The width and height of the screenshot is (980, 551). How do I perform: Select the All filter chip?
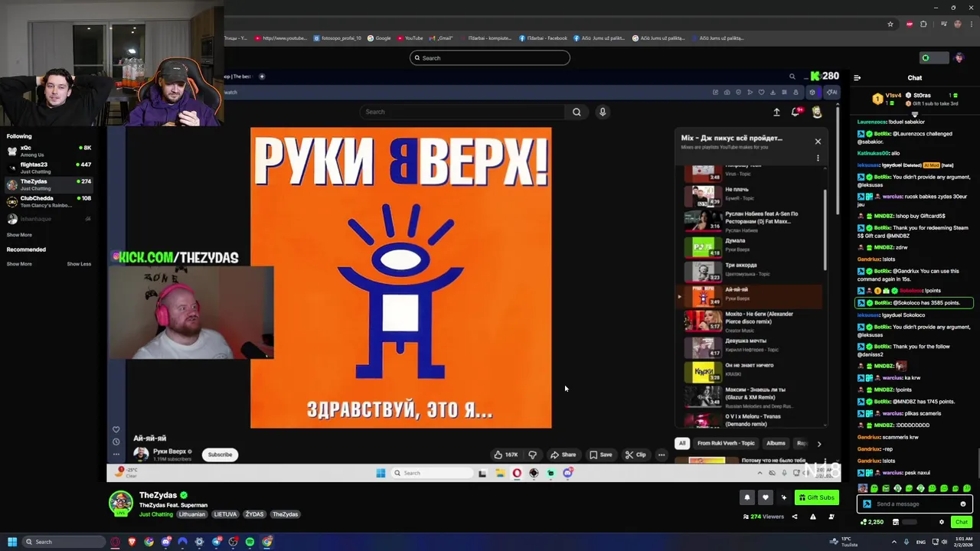click(x=681, y=443)
